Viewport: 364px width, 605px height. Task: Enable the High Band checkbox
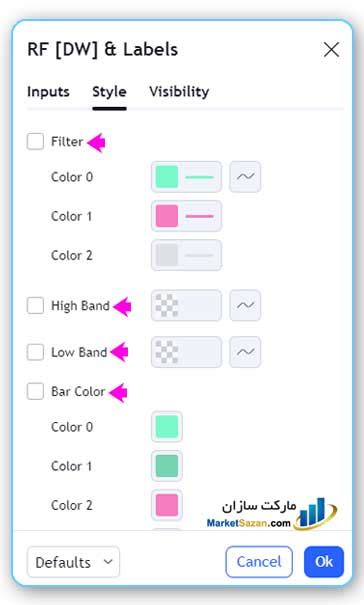(x=35, y=306)
